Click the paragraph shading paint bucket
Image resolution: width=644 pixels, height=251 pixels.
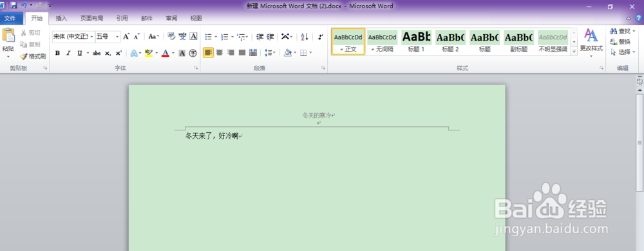287,53
